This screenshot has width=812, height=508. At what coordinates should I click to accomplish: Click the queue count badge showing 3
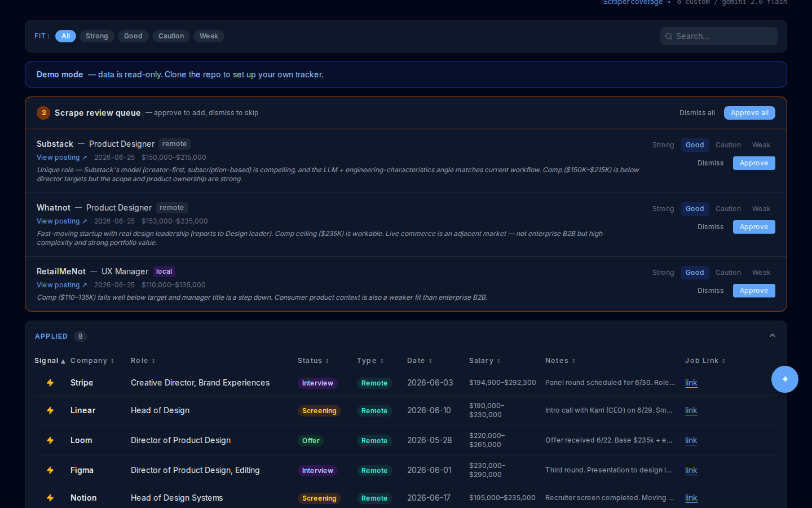(43, 113)
